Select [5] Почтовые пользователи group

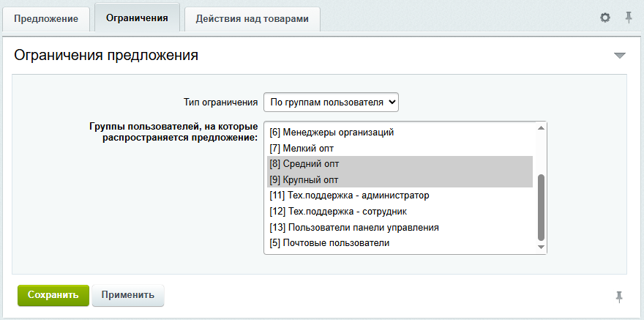pos(400,243)
